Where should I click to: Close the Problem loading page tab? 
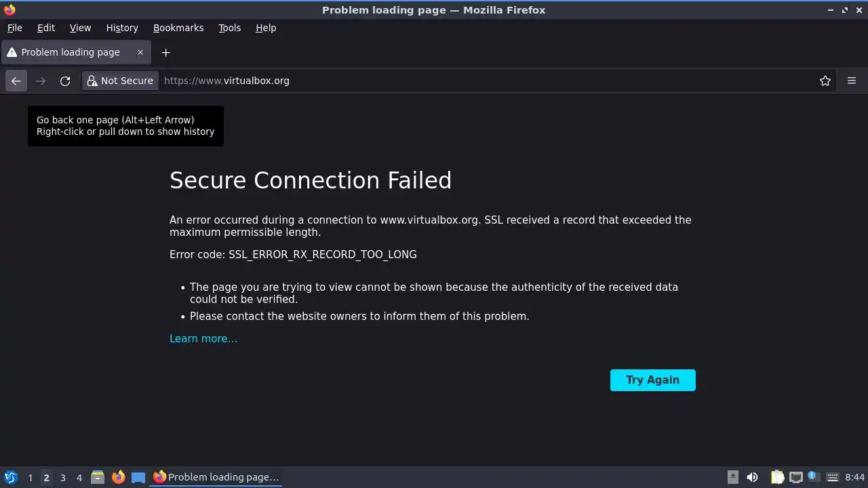point(140,52)
